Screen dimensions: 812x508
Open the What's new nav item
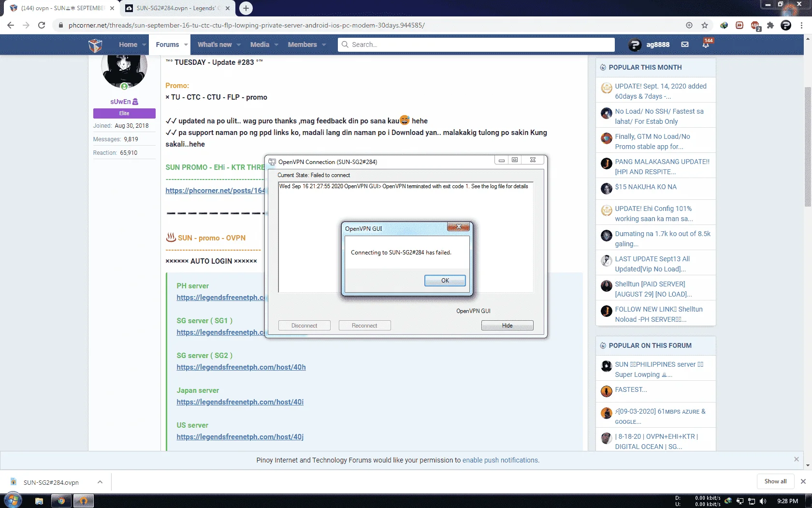[215, 45]
